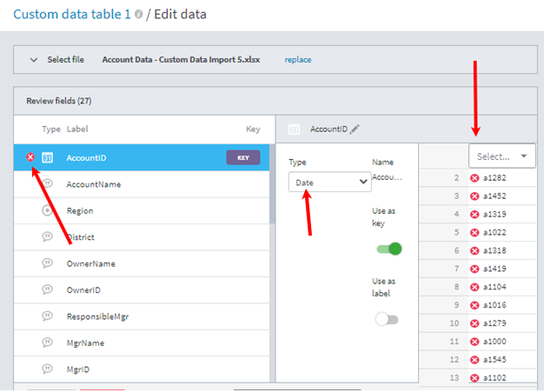Click the text type icon next to ResponsibleMgr
This screenshot has width=544, height=392.
pyautogui.click(x=47, y=316)
